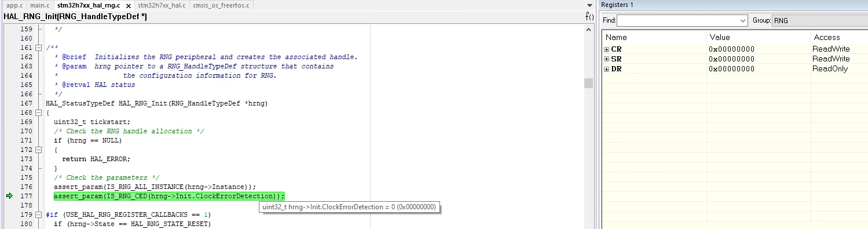Screen dimensions: 868x229
Task: Open the stm32h7xx_hal.c tab
Action: pos(162,5)
